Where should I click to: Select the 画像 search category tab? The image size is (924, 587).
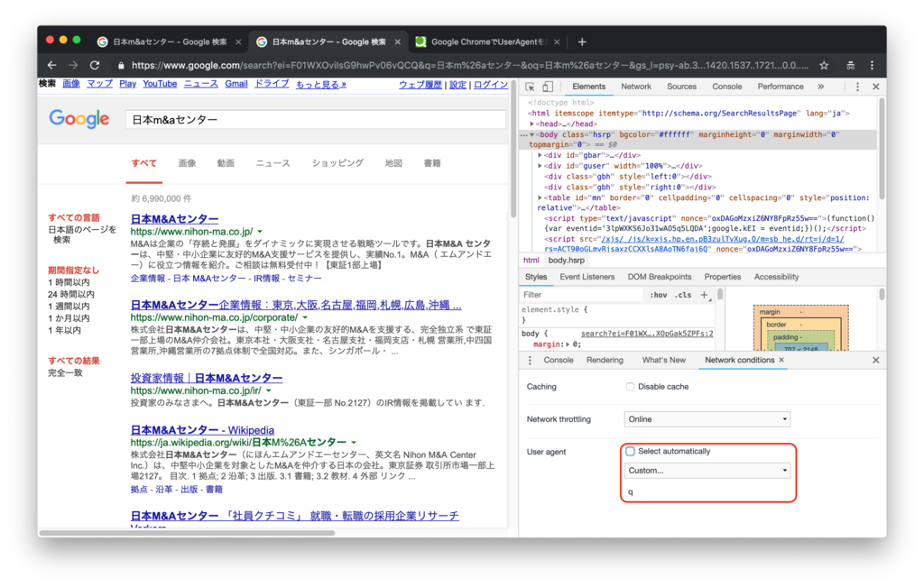click(187, 163)
